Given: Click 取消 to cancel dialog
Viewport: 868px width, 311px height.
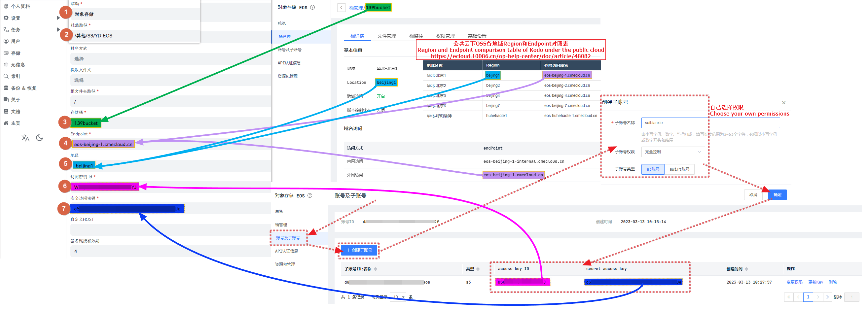Looking at the screenshot, I should (753, 195).
